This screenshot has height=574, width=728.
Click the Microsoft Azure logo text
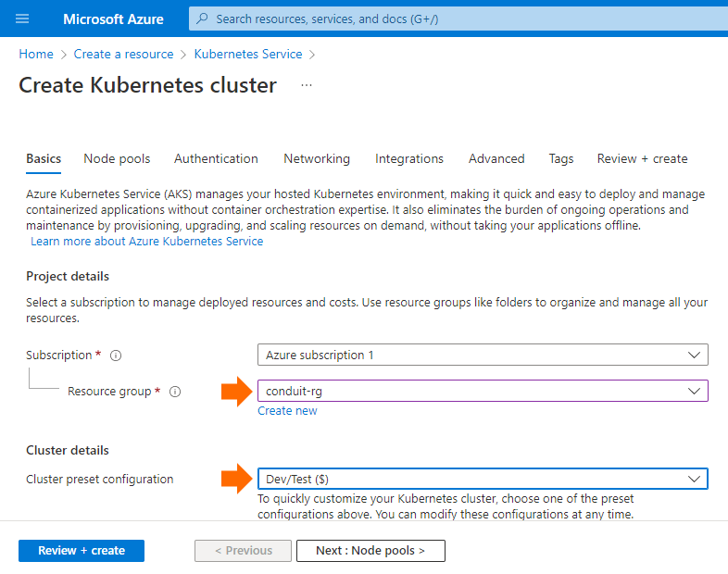[x=113, y=19]
